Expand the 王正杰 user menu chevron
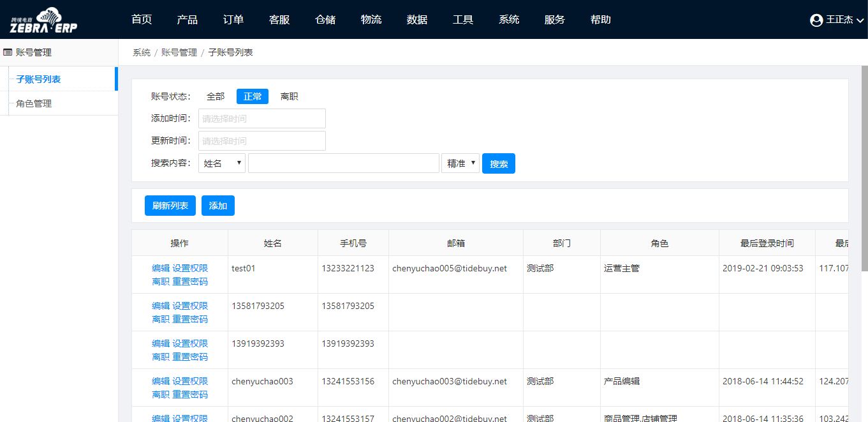The height and width of the screenshot is (422, 868). [x=860, y=20]
